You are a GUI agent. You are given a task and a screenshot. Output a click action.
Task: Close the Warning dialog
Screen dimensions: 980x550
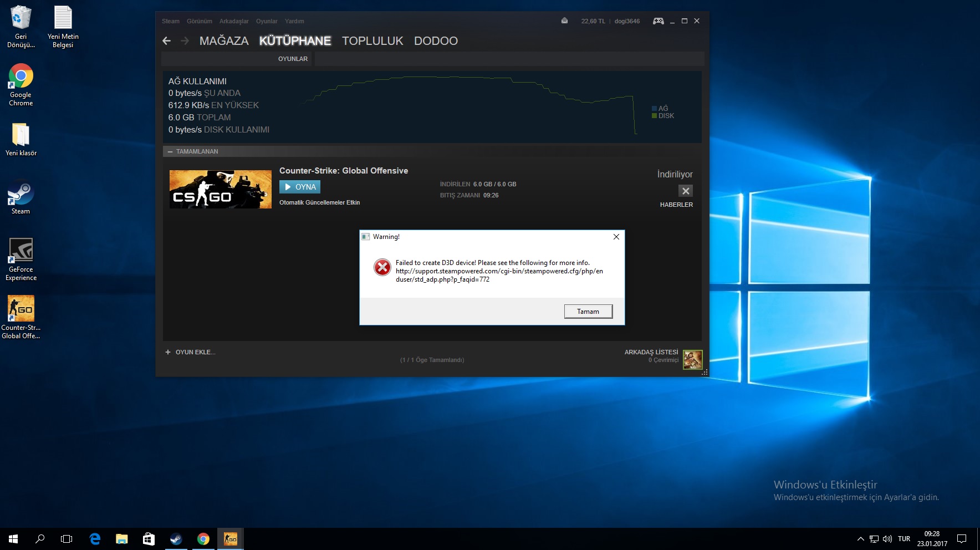[616, 237]
